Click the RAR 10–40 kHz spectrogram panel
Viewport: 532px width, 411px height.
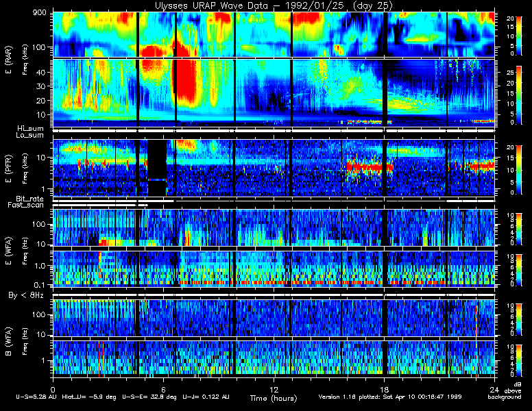[x=274, y=93]
